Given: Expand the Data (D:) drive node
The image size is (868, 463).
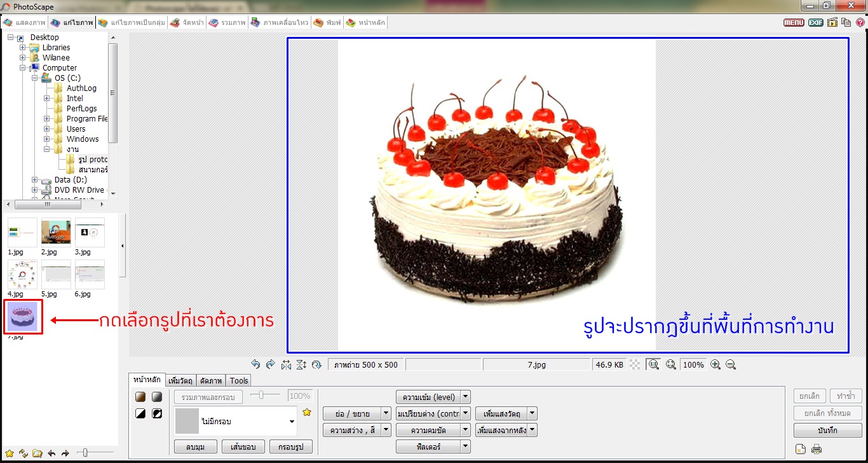Looking at the screenshot, I should (x=35, y=180).
